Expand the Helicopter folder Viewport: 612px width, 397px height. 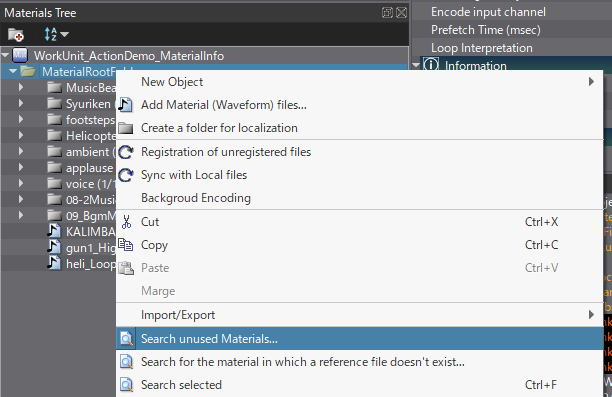(21, 135)
